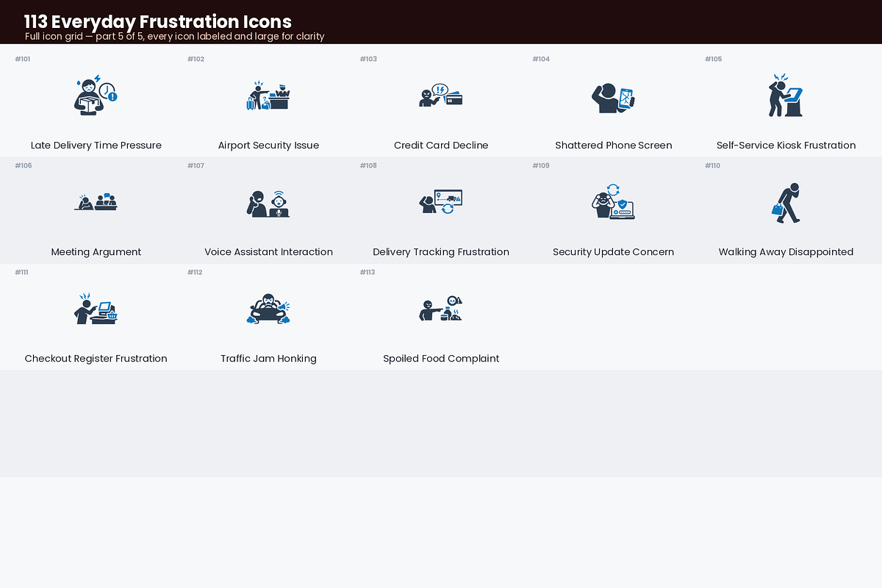Click the #107 number tag
Screen dimensions: 882x588
click(x=196, y=165)
